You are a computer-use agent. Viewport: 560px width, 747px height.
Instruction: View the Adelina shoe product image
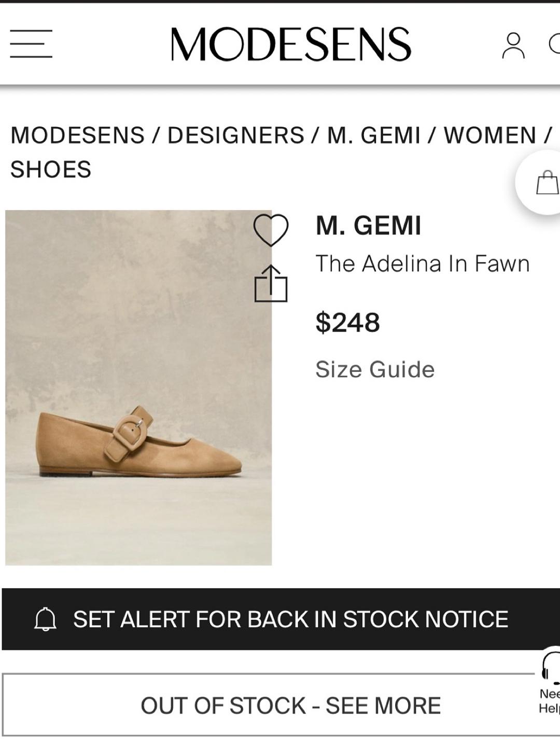coord(138,388)
